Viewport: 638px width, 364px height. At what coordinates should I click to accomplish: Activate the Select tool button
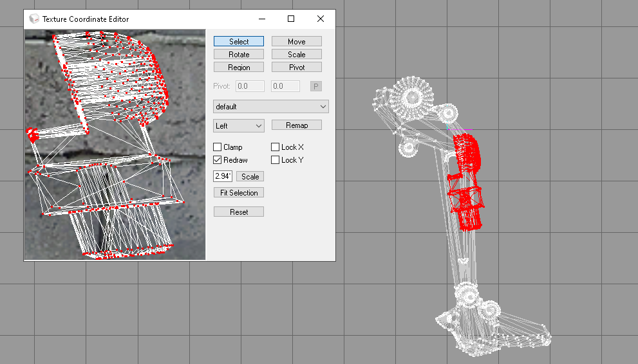pyautogui.click(x=239, y=42)
